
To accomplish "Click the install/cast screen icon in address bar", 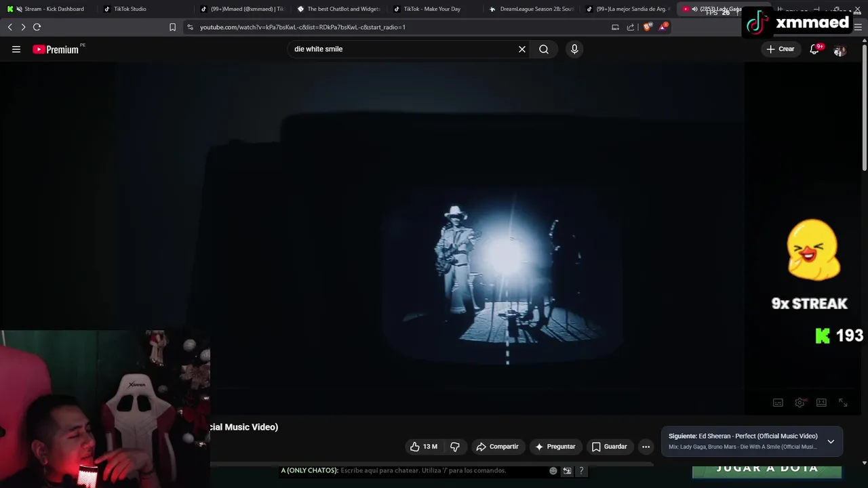I will [x=615, y=27].
